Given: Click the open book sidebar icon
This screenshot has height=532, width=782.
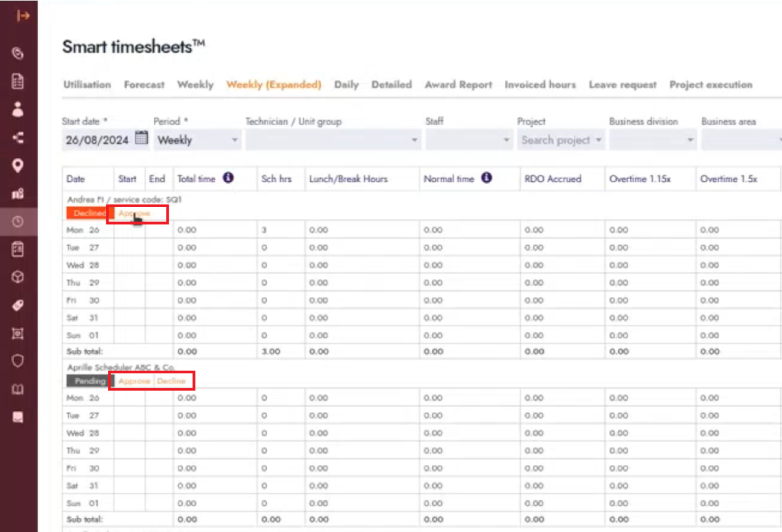Looking at the screenshot, I should coord(18,389).
